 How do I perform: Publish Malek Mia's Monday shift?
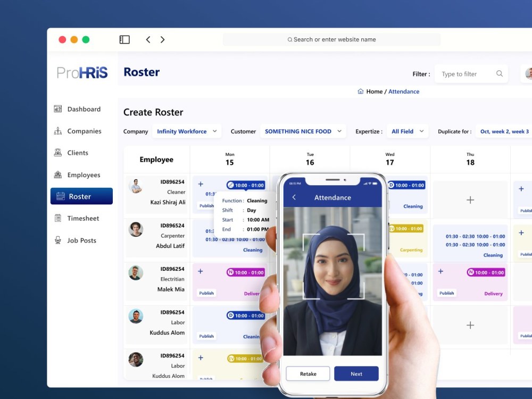coord(206,293)
